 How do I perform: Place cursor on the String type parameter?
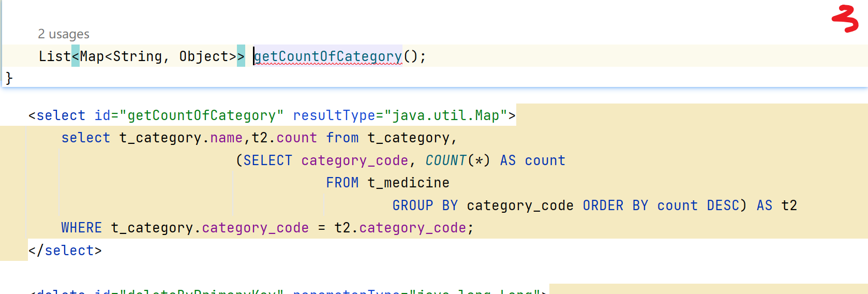(137, 56)
